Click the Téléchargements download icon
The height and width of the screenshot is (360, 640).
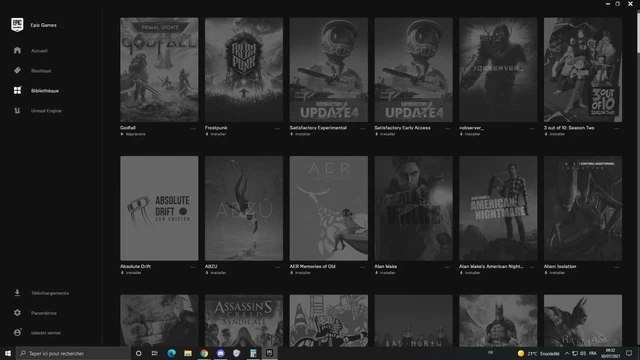click(x=17, y=293)
